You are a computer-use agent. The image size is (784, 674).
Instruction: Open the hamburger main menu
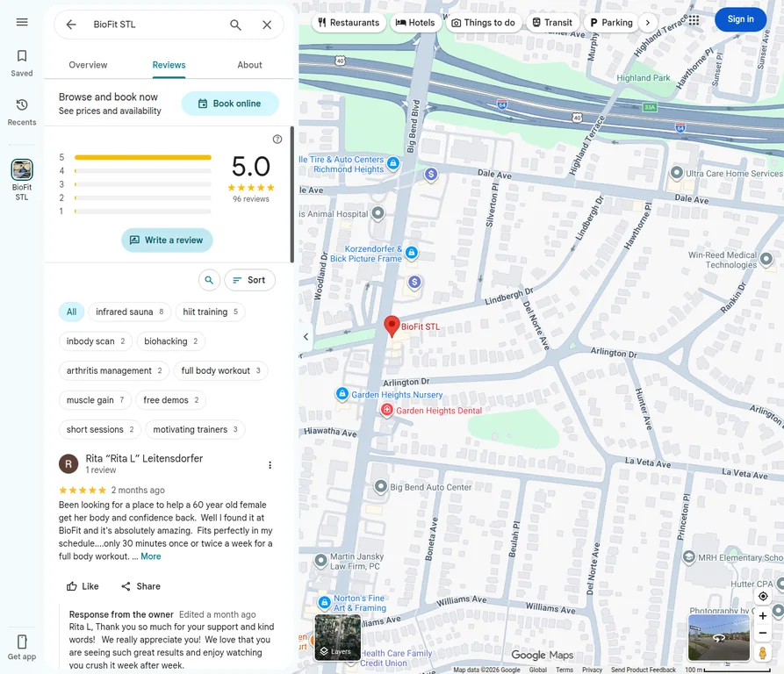coord(22,22)
